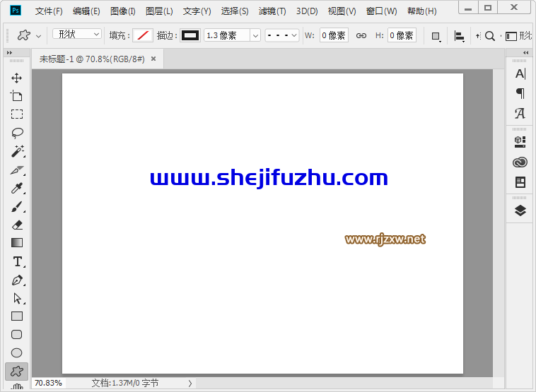Open the 图像(I) menu
Image resolution: width=536 pixels, height=392 pixels.
pyautogui.click(x=123, y=11)
